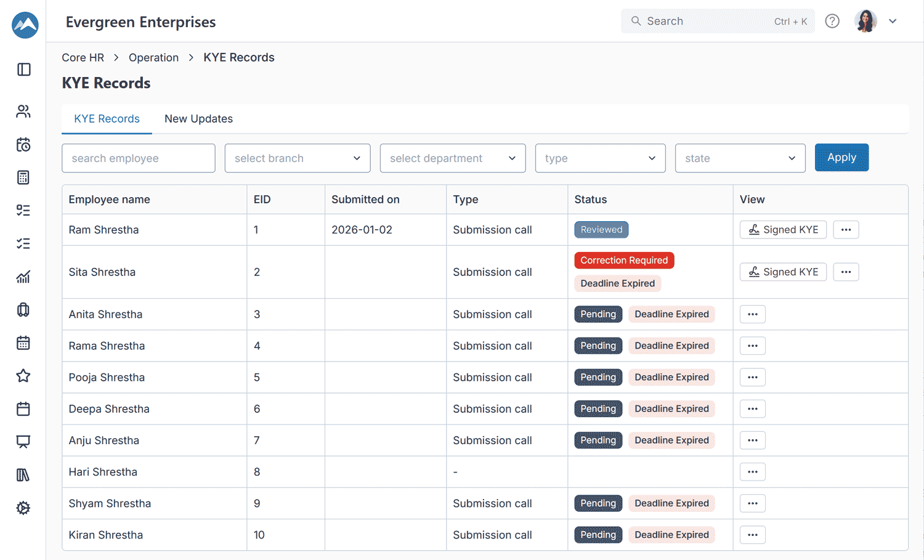The width and height of the screenshot is (924, 560).
Task: Switch to the New Updates tab
Action: point(198,119)
